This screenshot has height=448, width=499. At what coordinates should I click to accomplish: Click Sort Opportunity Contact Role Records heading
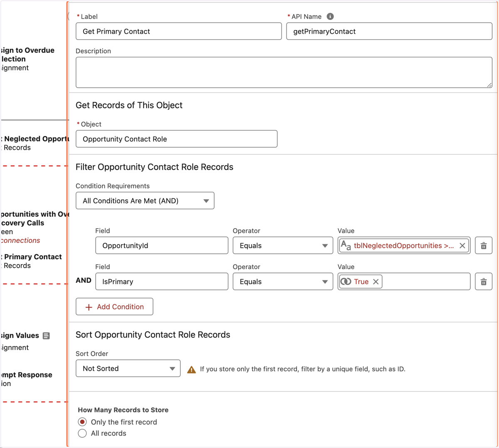[153, 335]
